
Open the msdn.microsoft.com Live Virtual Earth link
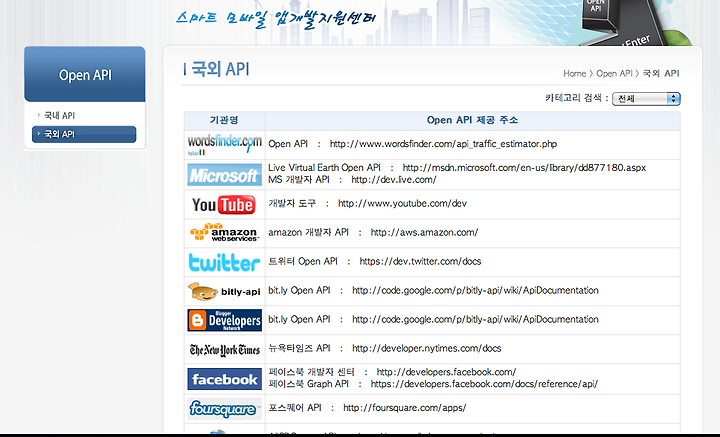pyautogui.click(x=524, y=168)
